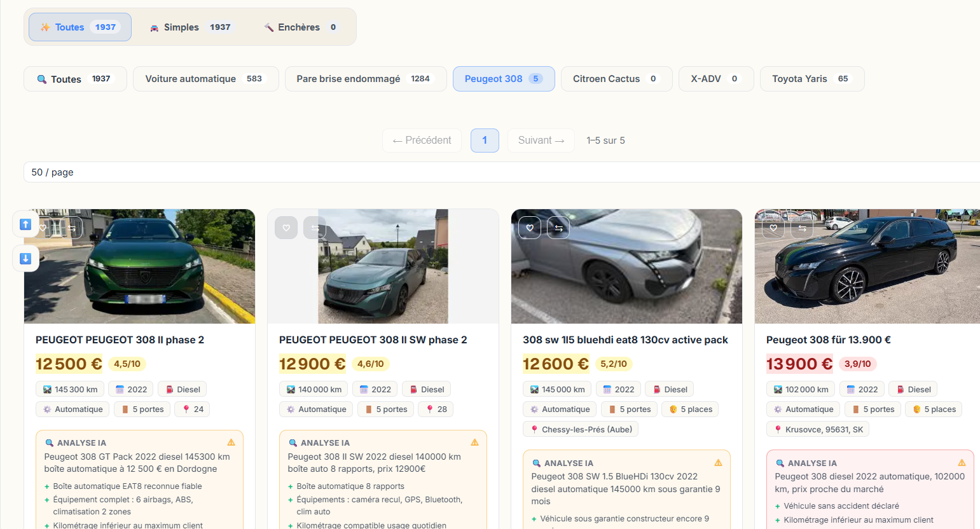Click magnifier icon of 13 900 € Analyse IA

click(x=780, y=464)
